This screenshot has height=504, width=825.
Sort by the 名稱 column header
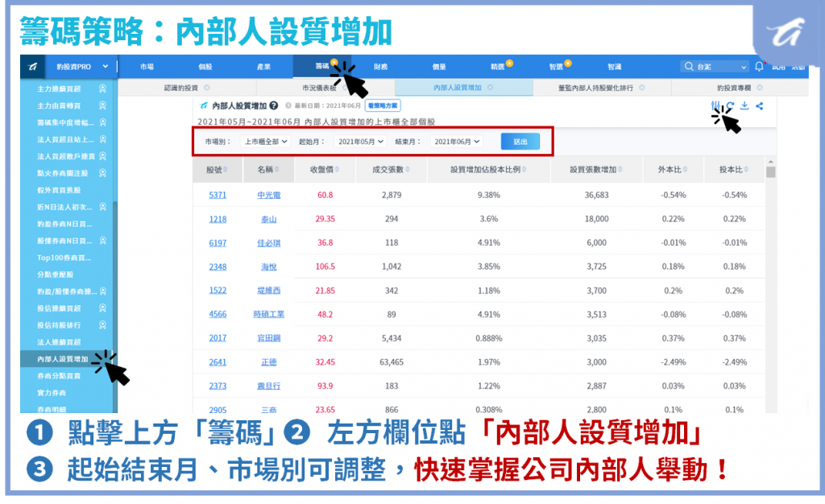[x=268, y=170]
